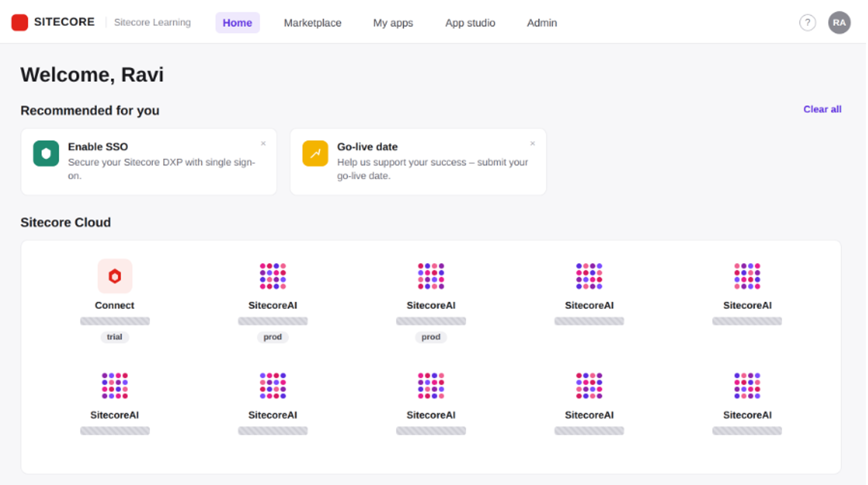Open the Marketplace tab
The width and height of the screenshot is (868, 485).
click(313, 23)
